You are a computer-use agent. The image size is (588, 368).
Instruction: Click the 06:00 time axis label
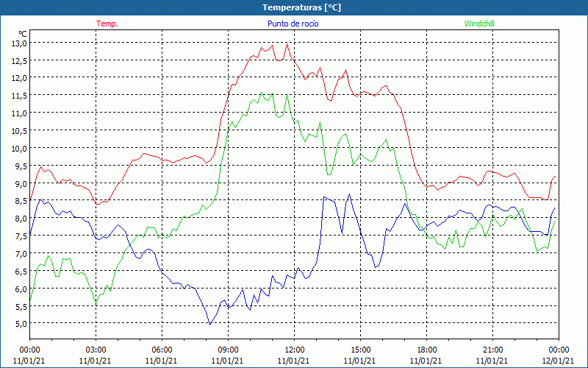click(162, 350)
